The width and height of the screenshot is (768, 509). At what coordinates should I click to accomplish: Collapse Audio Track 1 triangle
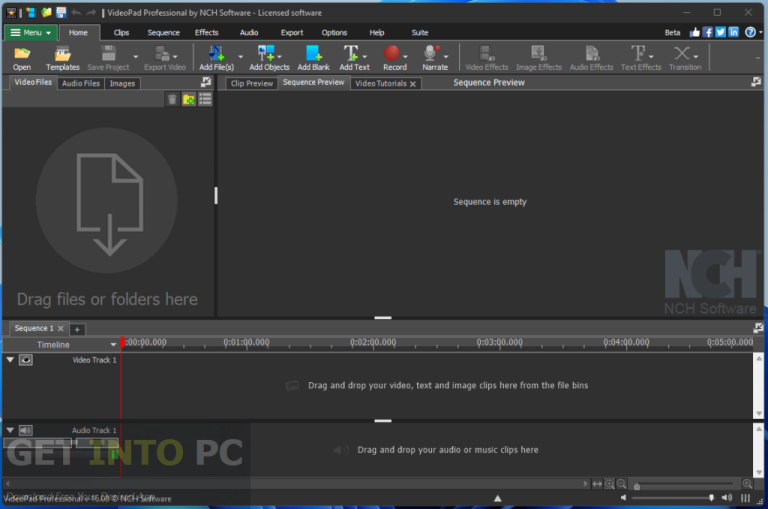(10, 430)
